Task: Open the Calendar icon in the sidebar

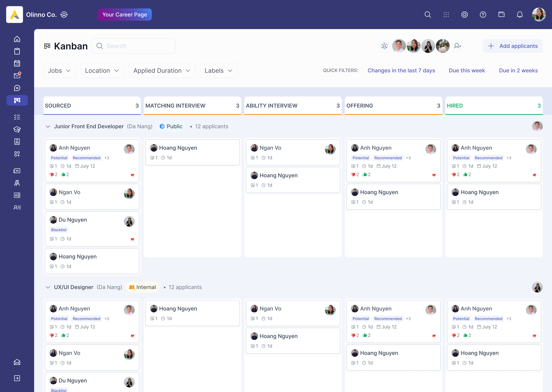Action: click(17, 63)
